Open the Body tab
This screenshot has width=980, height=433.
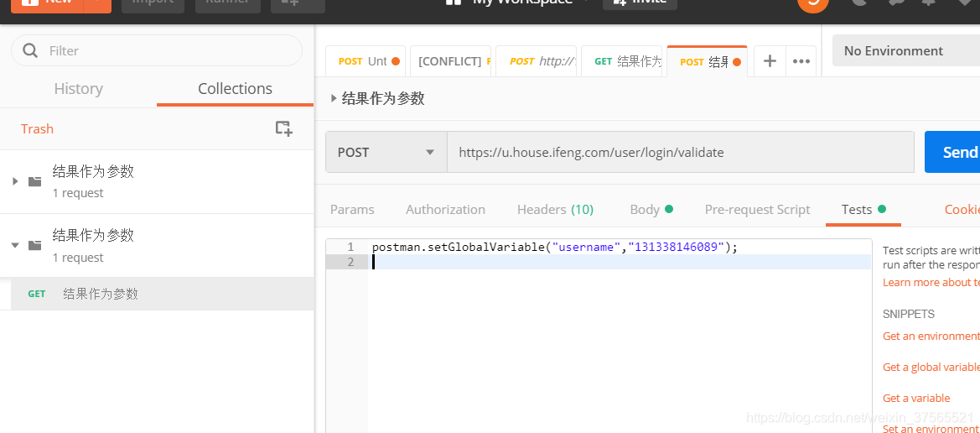click(651, 210)
